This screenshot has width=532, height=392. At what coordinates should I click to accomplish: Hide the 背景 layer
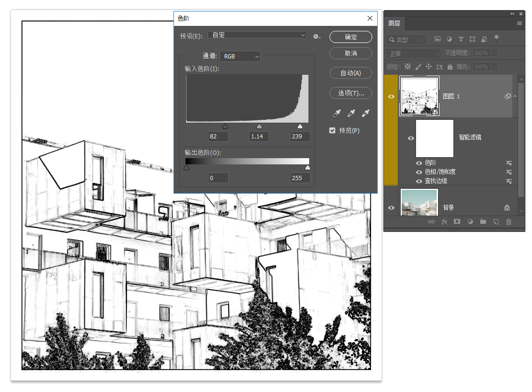392,208
